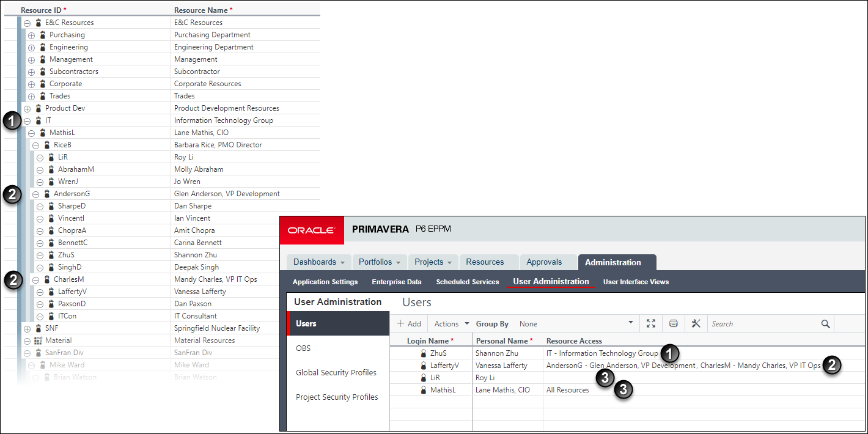Click the Search input field
The image size is (868, 434).
click(764, 324)
